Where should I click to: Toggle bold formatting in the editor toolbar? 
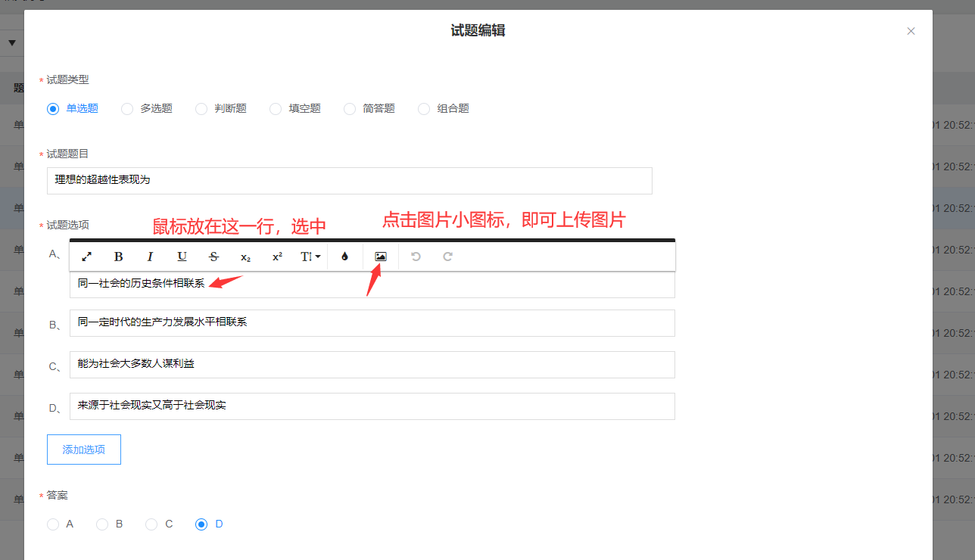tap(118, 257)
